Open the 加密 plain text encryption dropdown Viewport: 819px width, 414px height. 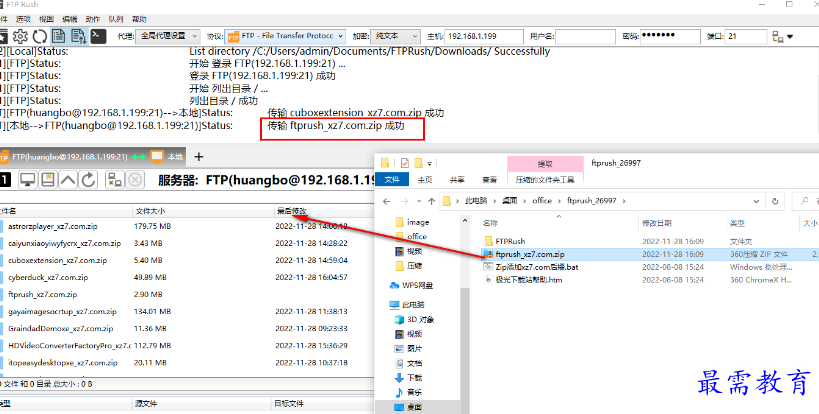[395, 37]
